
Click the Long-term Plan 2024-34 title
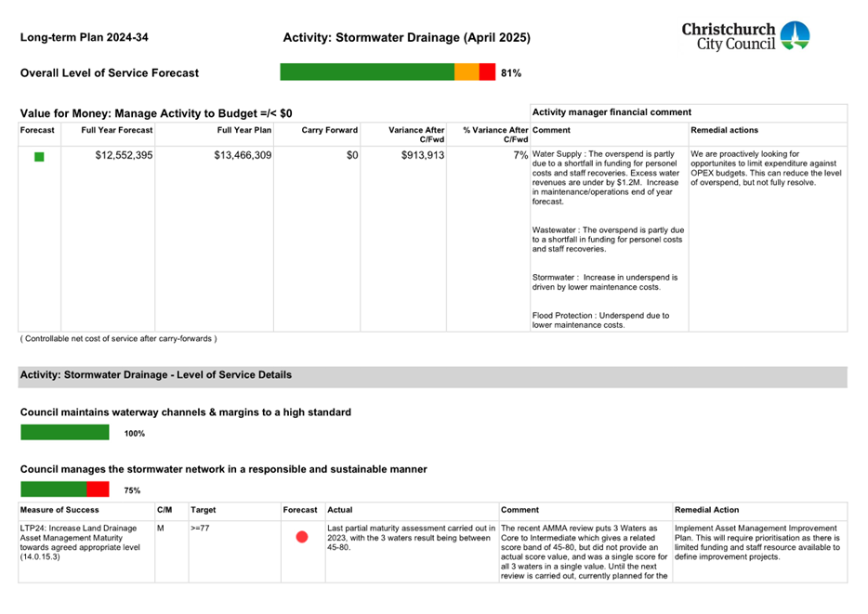click(x=84, y=38)
